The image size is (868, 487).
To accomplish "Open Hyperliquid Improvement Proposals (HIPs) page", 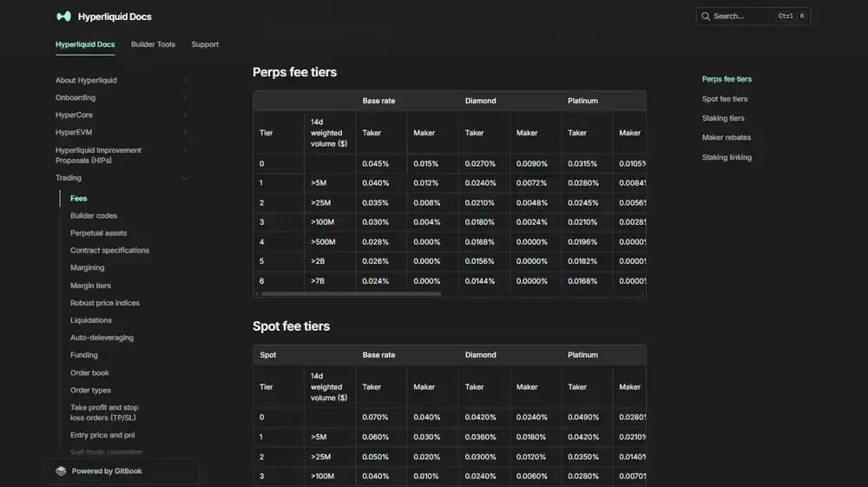I will pos(98,155).
